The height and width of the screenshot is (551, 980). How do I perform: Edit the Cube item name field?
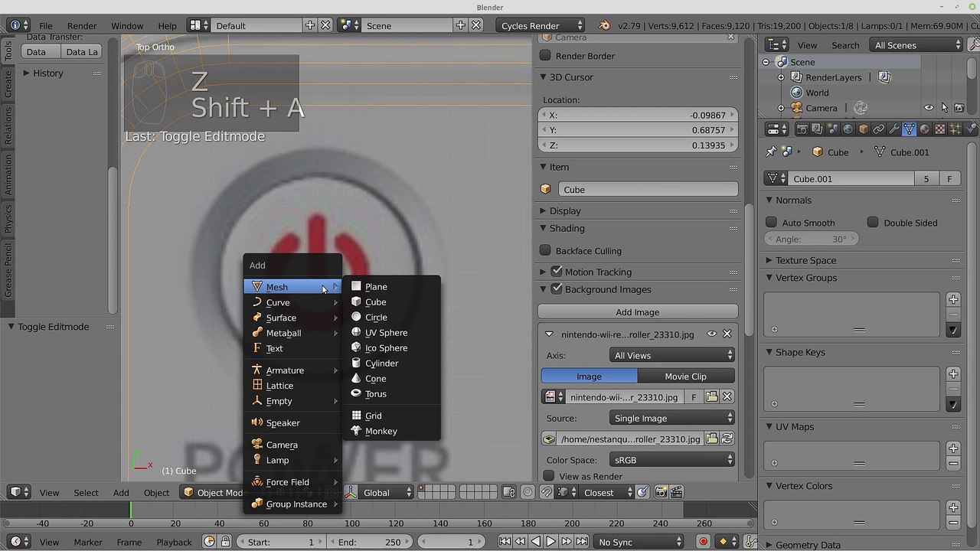648,189
